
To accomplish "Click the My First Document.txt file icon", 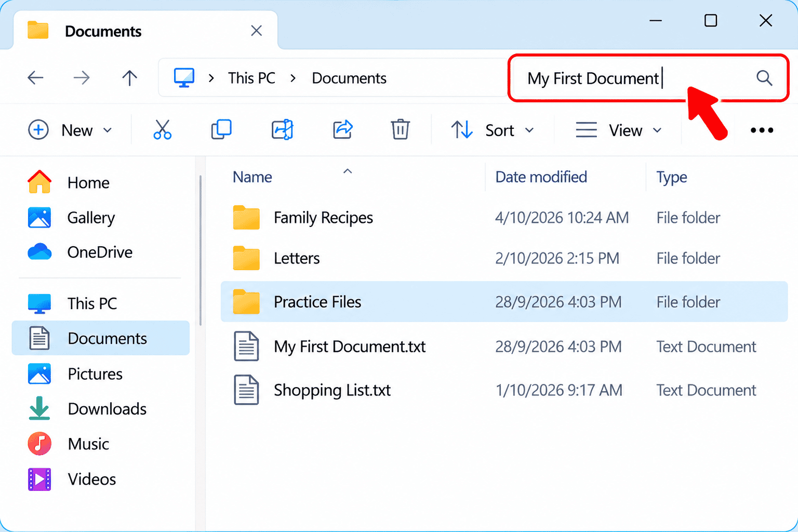I will click(x=246, y=346).
